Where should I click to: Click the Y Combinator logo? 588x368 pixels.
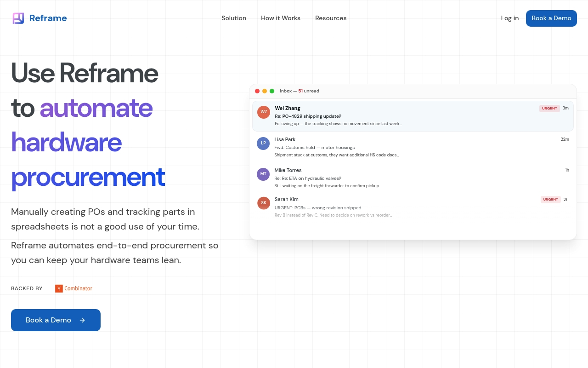tap(73, 288)
